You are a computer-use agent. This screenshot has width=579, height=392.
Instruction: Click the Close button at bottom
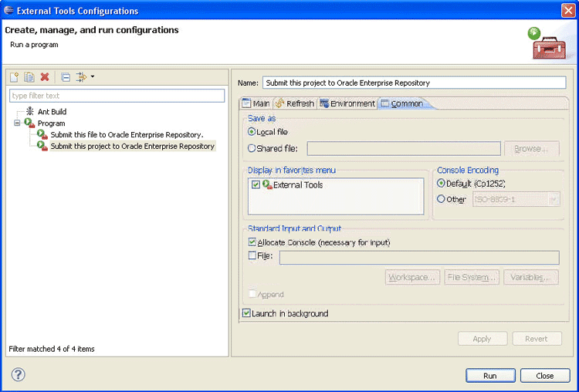point(545,376)
